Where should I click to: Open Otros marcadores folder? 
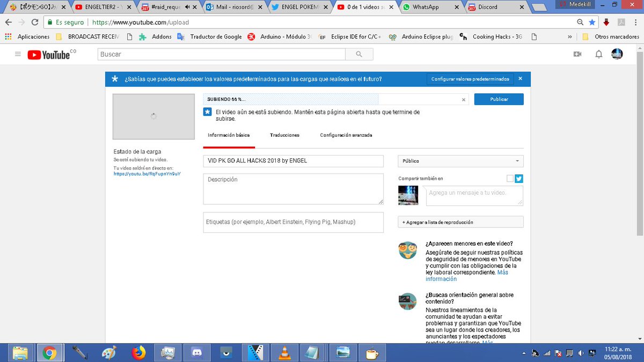611,36
